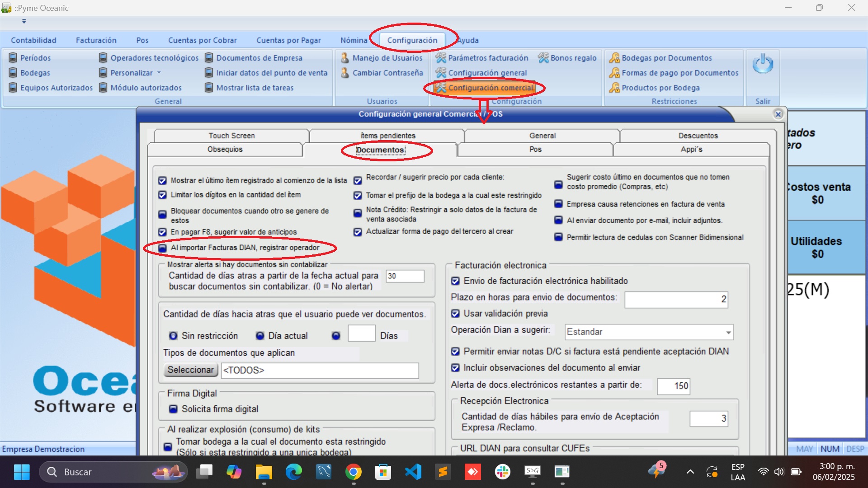Open Bonos regalo icon

click(x=543, y=58)
